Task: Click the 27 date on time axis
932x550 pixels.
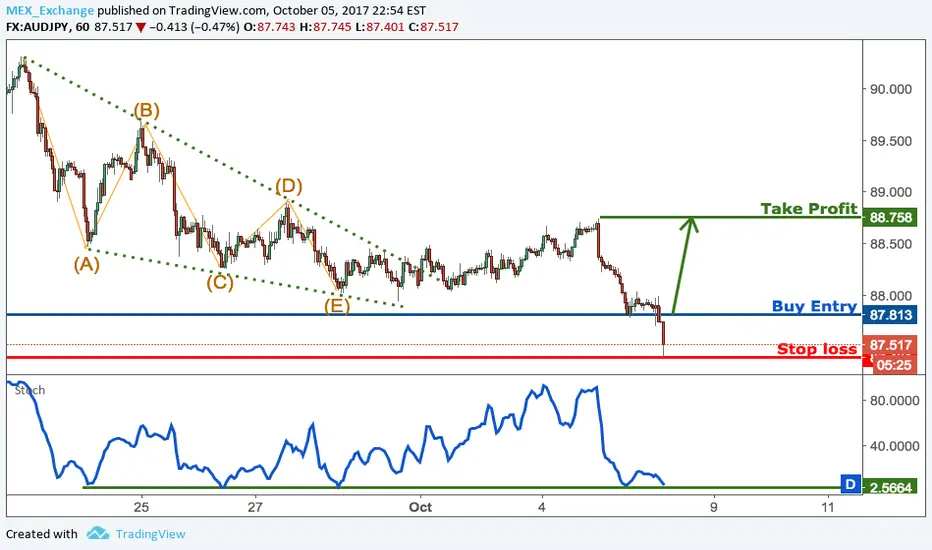Action: tap(255, 507)
